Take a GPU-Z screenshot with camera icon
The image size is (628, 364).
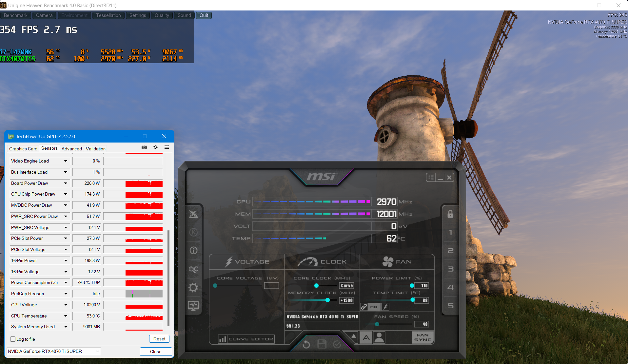(144, 147)
